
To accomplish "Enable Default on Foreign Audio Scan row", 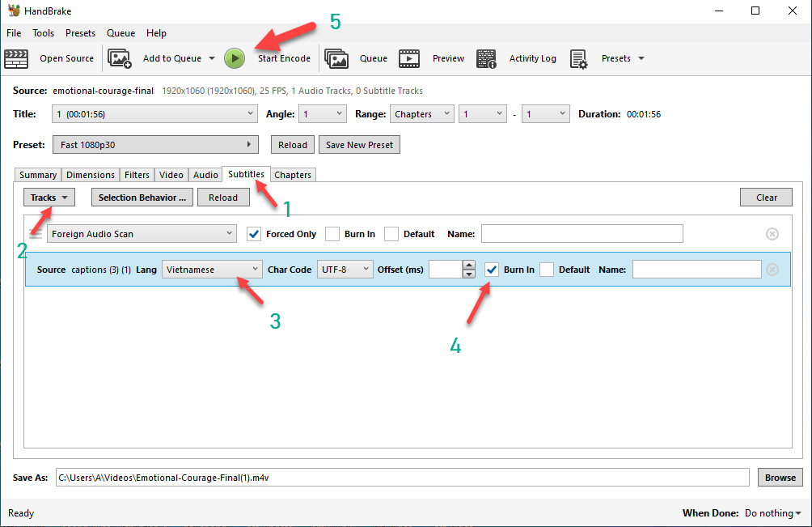I will coord(391,234).
